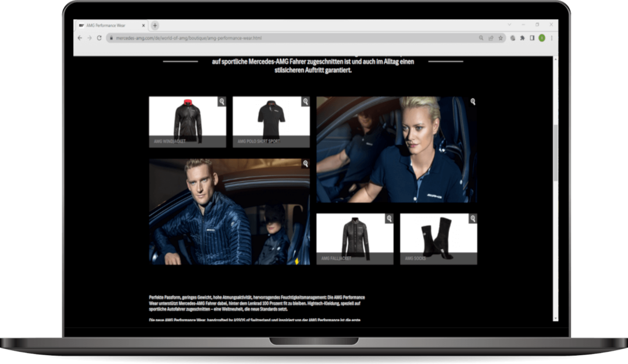Focus the address bar with mercedes-amg.com URL
Screen dimensions: 628x364
tap(294, 38)
